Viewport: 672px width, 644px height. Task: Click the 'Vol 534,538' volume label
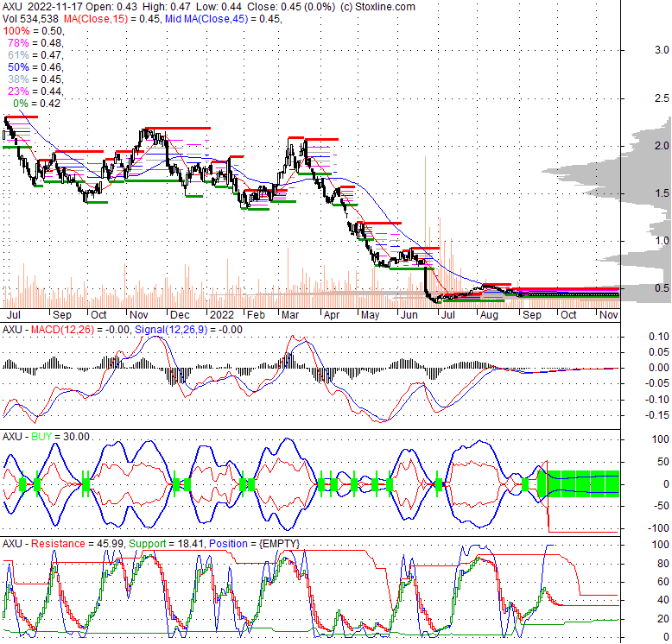pyautogui.click(x=30, y=19)
